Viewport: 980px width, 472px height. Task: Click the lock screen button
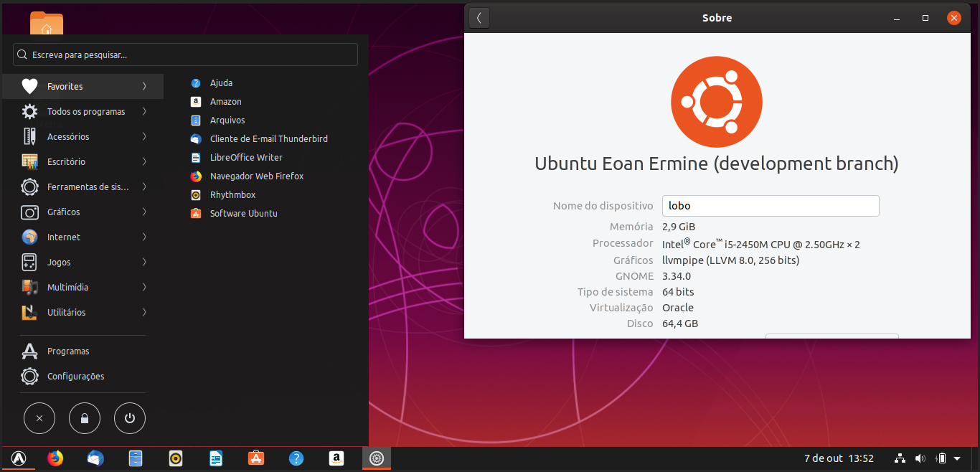pos(85,418)
